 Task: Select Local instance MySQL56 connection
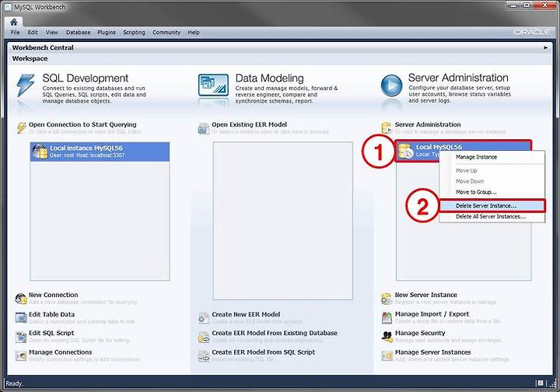pyautogui.click(x=100, y=152)
